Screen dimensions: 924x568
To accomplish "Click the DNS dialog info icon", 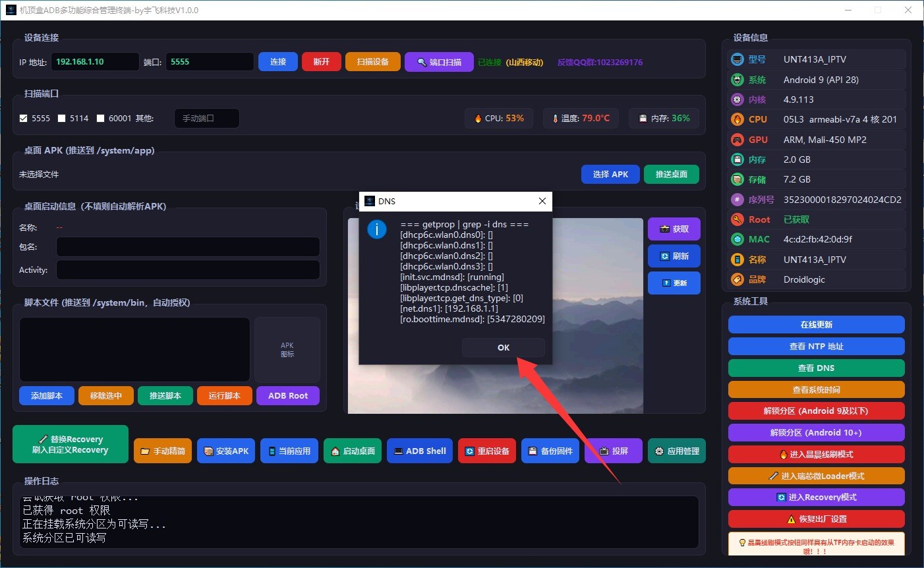I will click(x=377, y=229).
